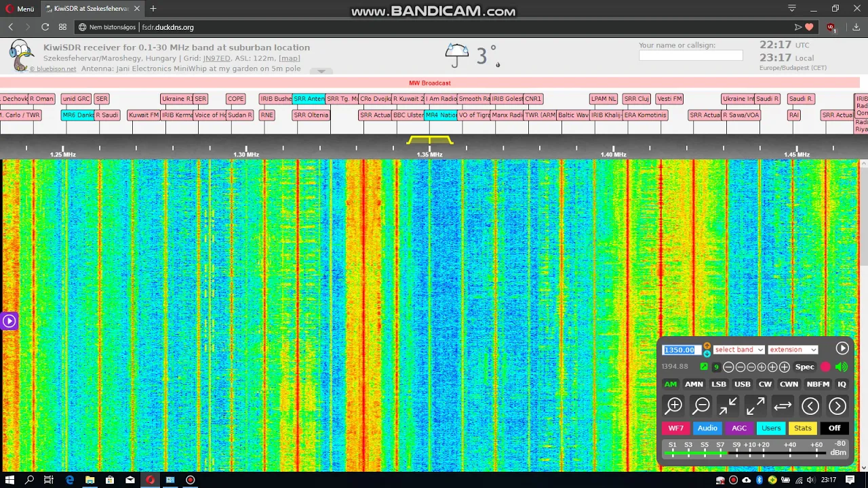868x488 pixels.
Task: Open the Audio tab
Action: (x=707, y=428)
